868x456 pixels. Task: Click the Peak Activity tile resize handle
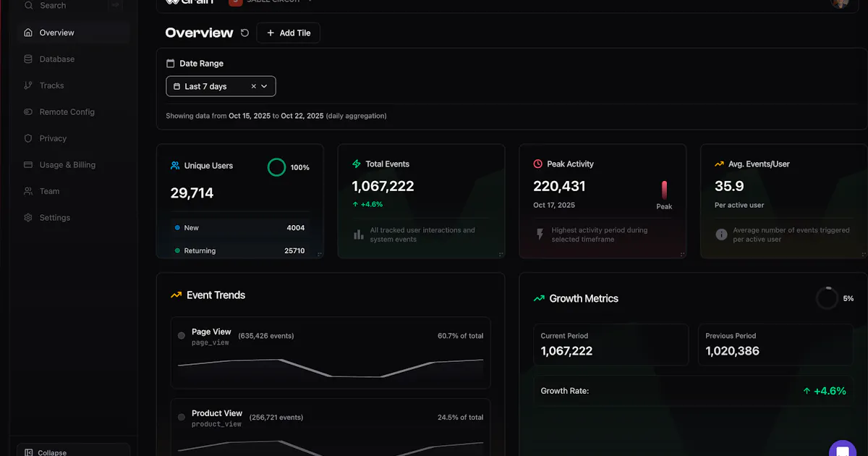click(x=682, y=254)
